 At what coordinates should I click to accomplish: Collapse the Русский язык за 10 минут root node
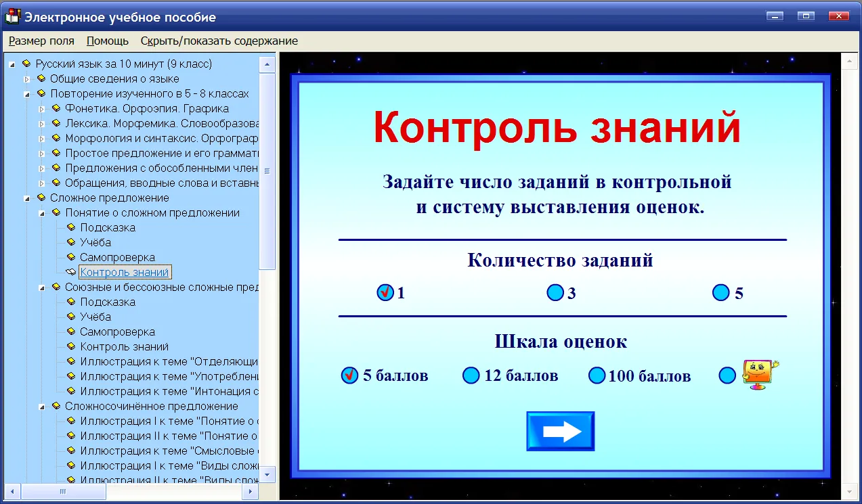click(x=12, y=64)
